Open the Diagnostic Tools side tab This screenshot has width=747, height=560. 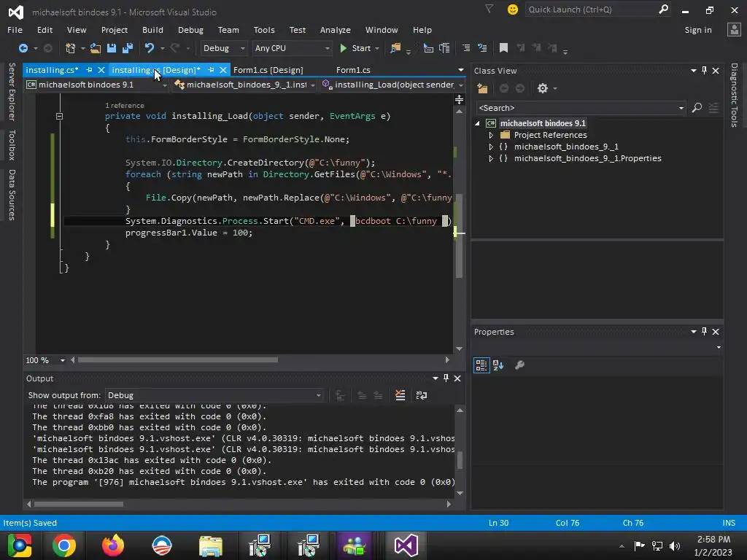point(734,95)
